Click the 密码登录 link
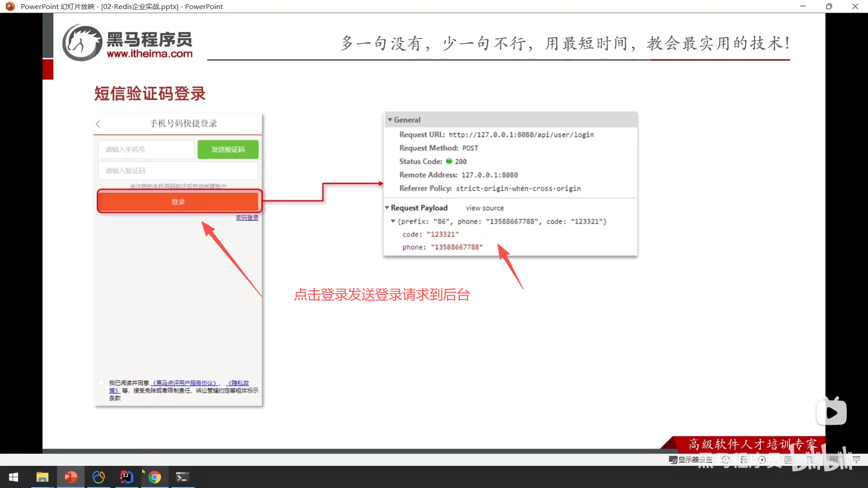 tap(247, 218)
